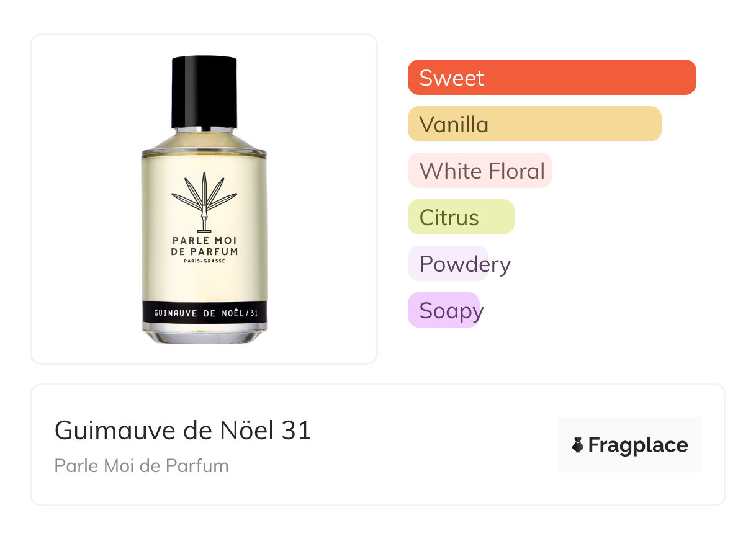Viewport: 756px width, 536px height.
Task: Open the Parle Moi de Parfum brand link
Action: point(142,466)
